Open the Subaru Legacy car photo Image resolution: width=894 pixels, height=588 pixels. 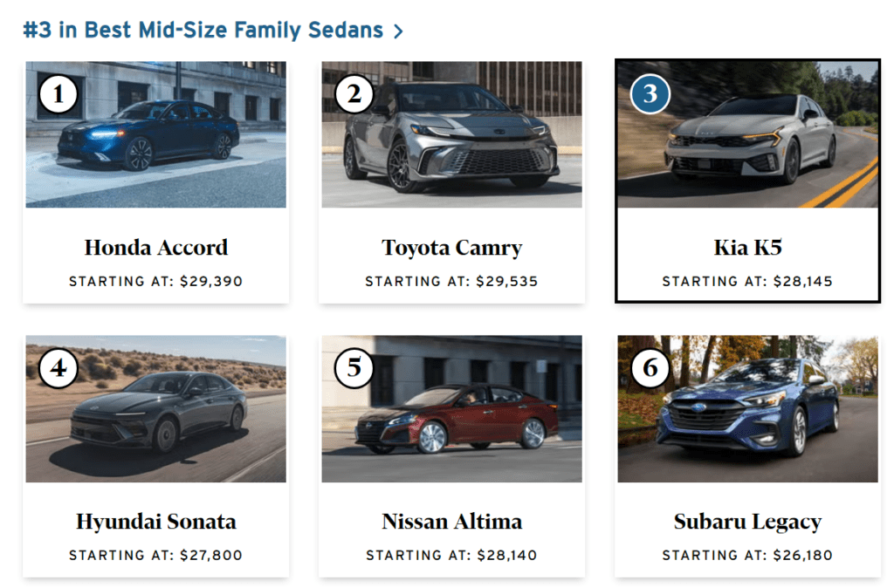tap(747, 408)
